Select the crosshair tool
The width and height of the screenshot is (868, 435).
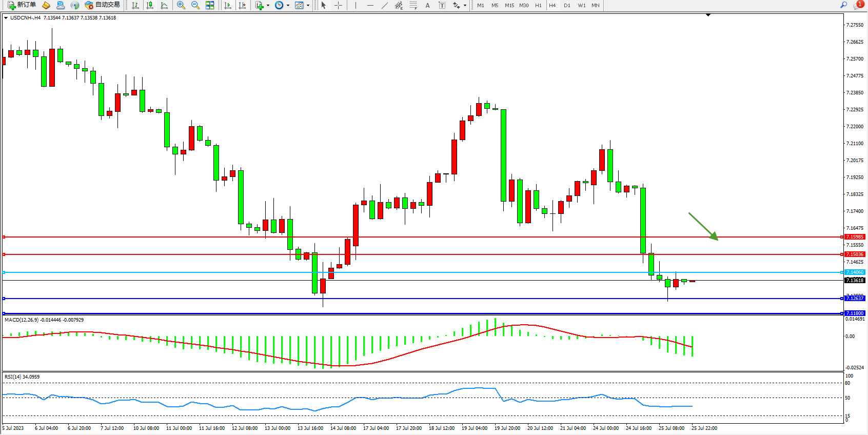tap(338, 5)
